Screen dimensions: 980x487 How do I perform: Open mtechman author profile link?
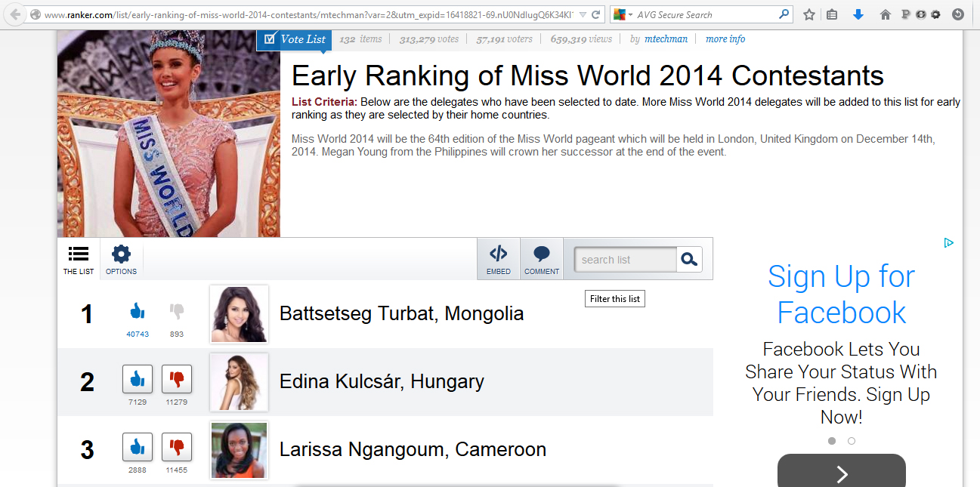coord(666,39)
